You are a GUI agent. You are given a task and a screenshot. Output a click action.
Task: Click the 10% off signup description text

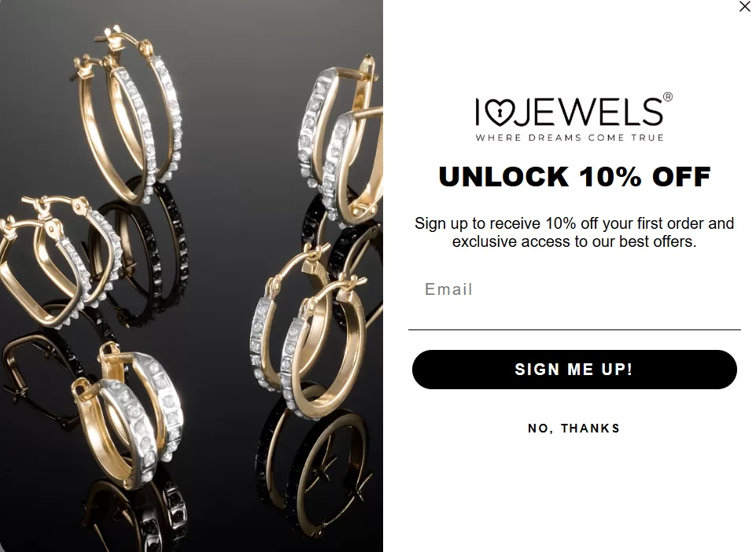(574, 233)
